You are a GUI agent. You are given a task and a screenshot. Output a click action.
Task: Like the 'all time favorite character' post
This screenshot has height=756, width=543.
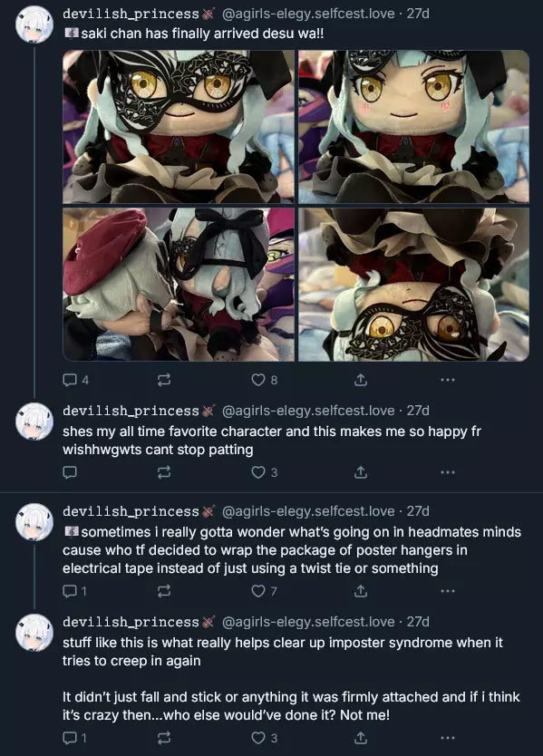tap(264, 472)
